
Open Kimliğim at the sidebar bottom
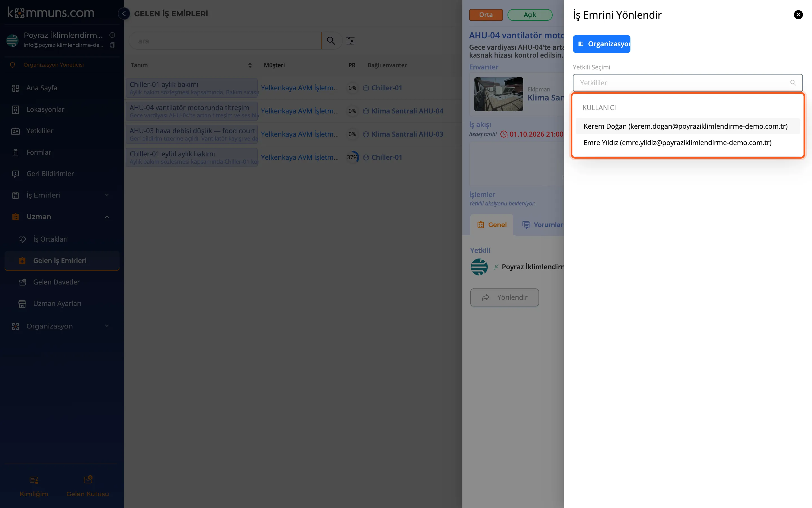point(34,486)
